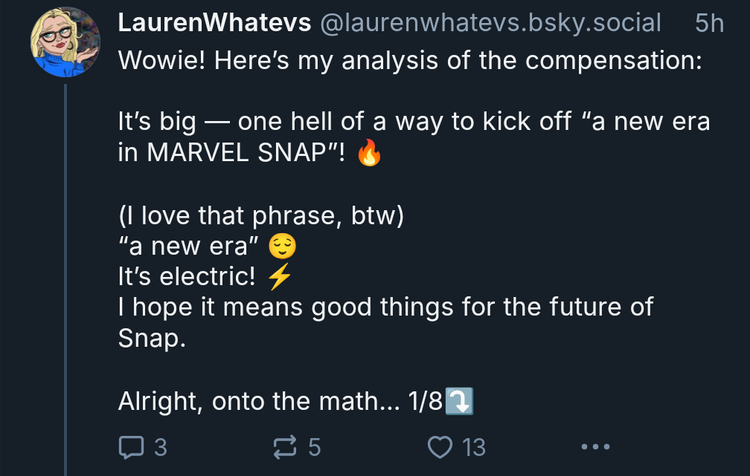Open the three-dot more options menu

pos(596,447)
